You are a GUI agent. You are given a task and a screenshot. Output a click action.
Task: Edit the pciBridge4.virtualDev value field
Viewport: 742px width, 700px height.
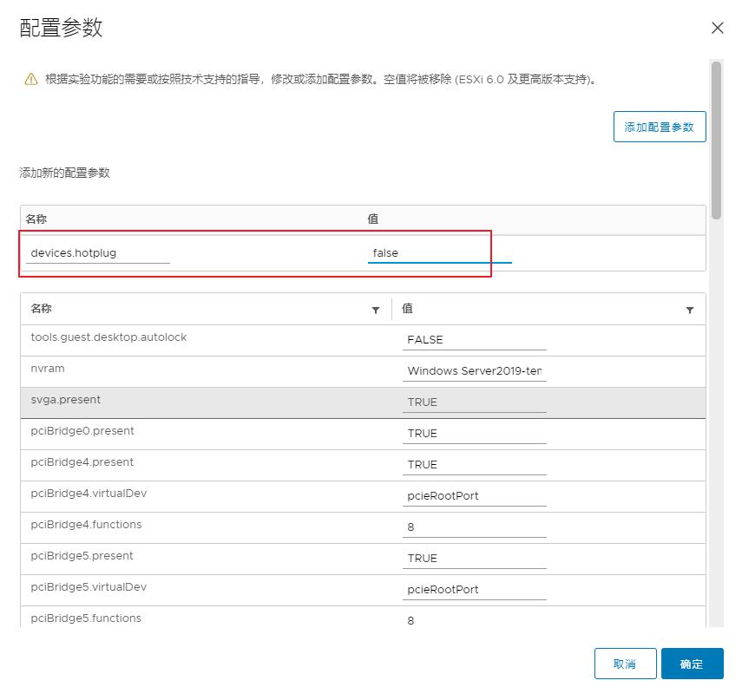point(474,496)
